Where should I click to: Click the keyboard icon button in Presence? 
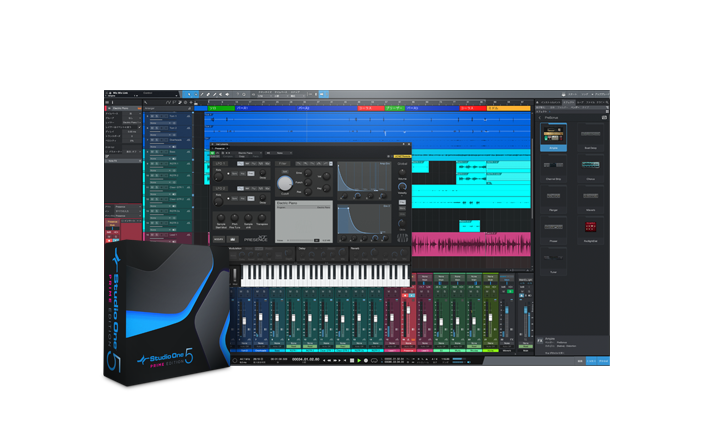233,239
